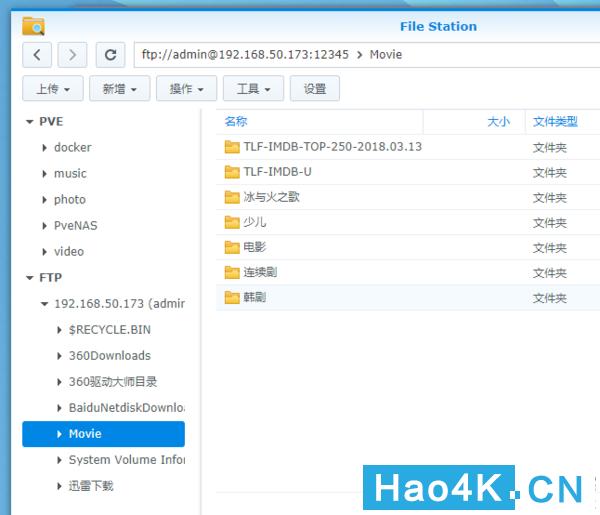Expand the 360驱动大师目录 node
The width and height of the screenshot is (600, 515).
pyautogui.click(x=59, y=382)
